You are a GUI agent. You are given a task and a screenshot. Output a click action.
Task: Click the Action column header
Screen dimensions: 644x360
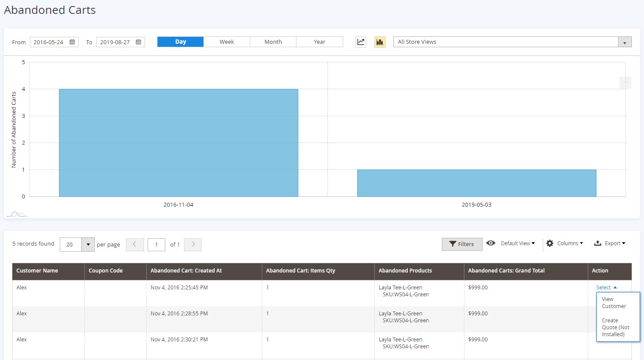click(609, 271)
